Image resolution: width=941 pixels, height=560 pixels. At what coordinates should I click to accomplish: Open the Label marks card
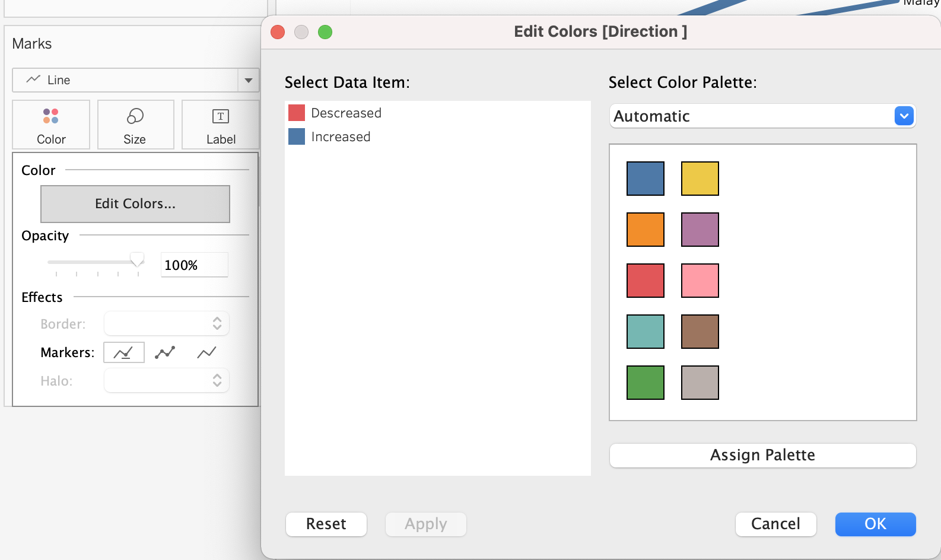click(221, 125)
